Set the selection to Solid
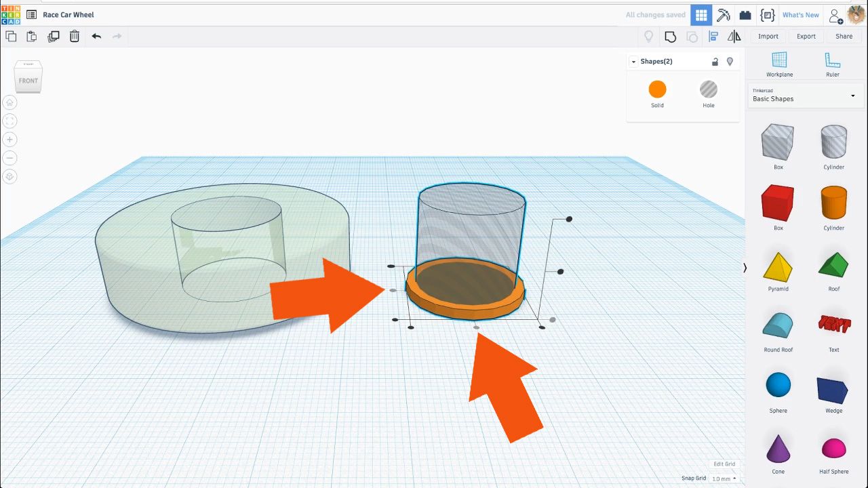The image size is (868, 488). click(657, 94)
